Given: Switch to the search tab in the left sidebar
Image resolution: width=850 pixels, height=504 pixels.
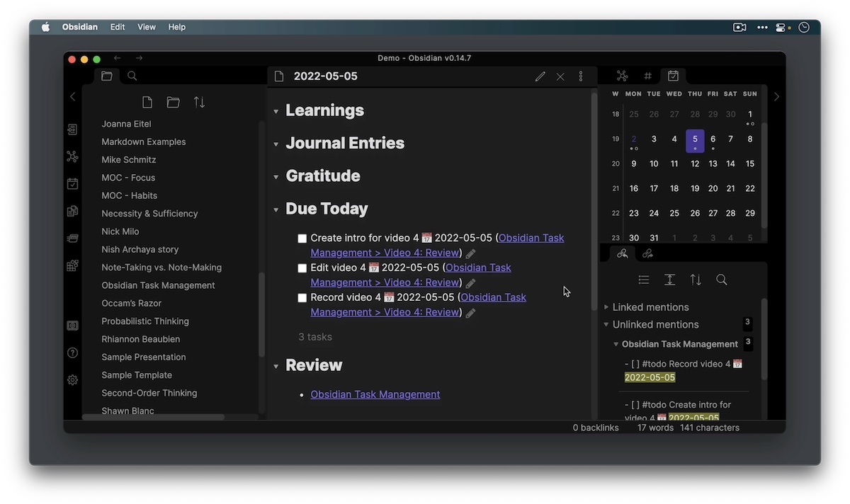Looking at the screenshot, I should pos(132,76).
